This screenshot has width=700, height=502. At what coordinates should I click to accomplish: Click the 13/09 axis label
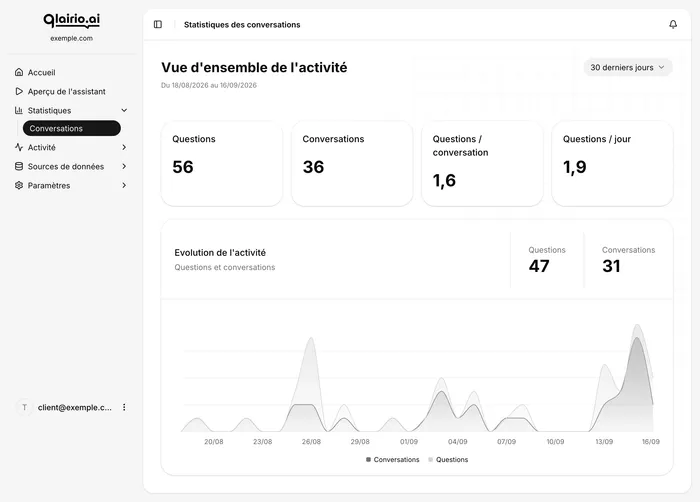tap(604, 442)
